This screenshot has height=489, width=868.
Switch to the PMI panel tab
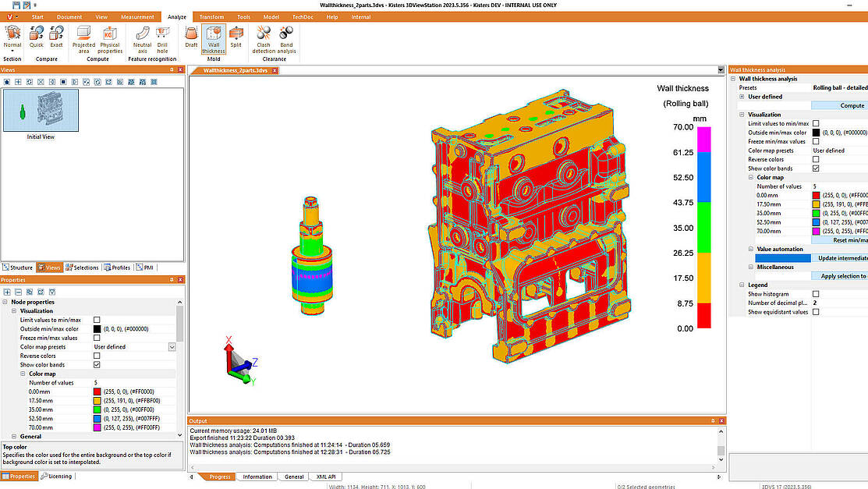pyautogui.click(x=145, y=268)
